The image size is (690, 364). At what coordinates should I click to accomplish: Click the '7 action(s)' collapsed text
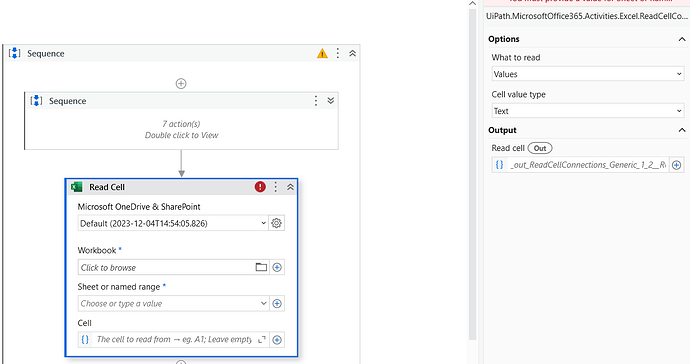(x=181, y=124)
